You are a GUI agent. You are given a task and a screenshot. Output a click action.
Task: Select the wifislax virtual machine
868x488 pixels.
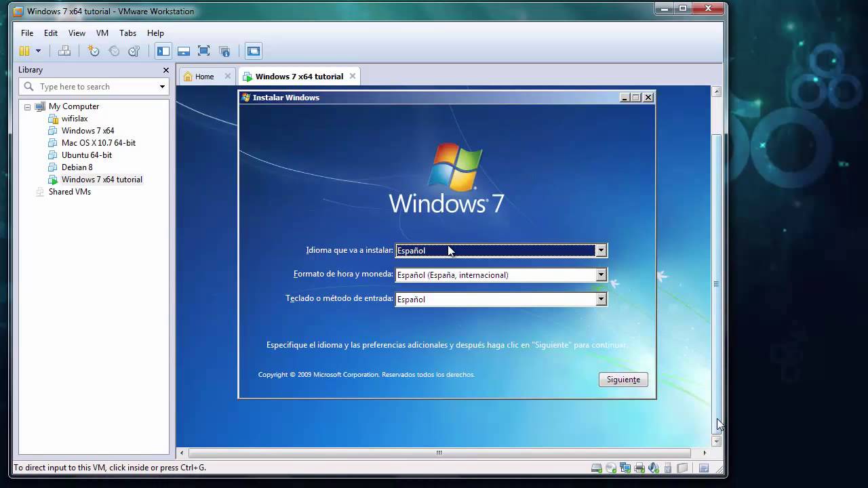point(75,119)
